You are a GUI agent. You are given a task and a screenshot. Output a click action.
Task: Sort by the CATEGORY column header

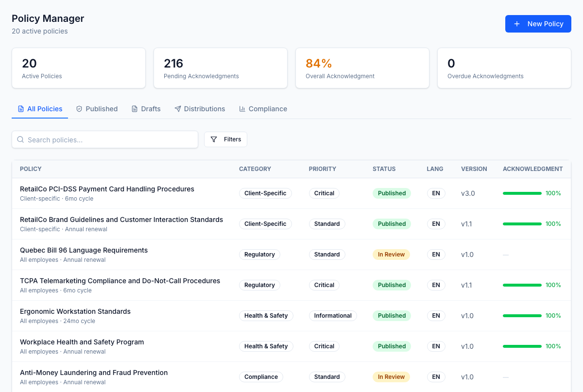255,169
